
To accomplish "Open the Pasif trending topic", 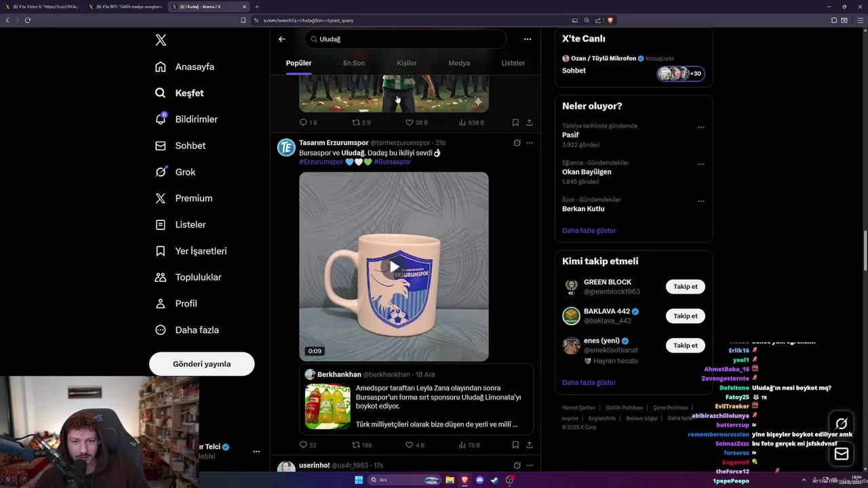I will point(570,135).
